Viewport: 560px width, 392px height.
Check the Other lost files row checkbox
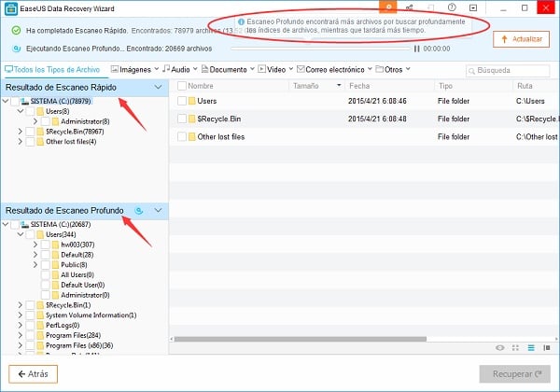point(182,136)
